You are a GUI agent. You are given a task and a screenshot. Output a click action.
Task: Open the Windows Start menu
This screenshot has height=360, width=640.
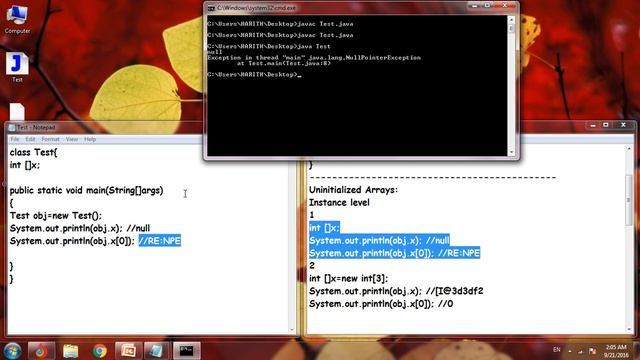pos(12,351)
